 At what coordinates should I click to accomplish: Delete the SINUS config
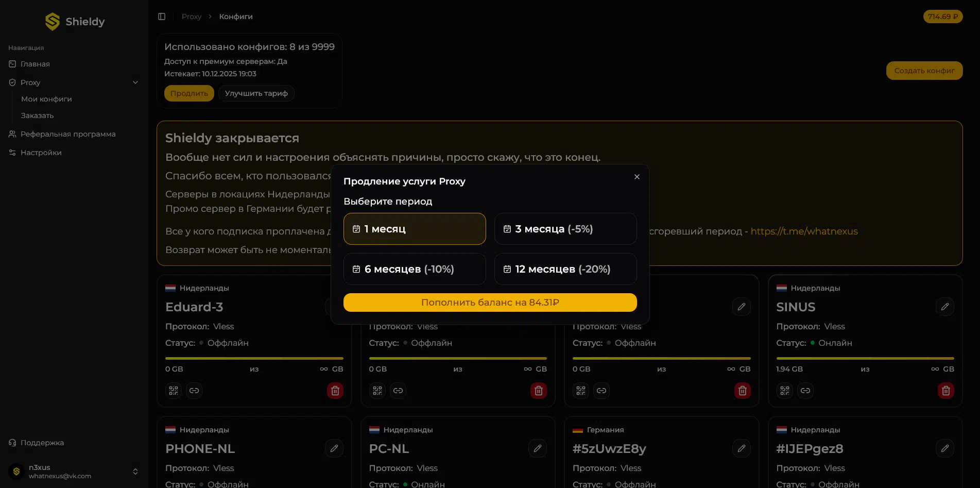tap(945, 391)
